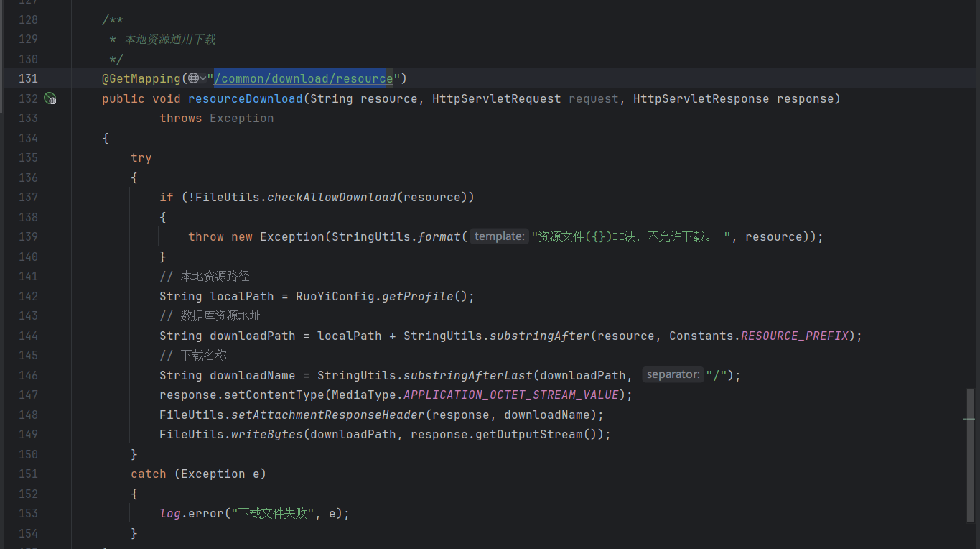Click line number 144 in the gutter
The height and width of the screenshot is (549, 980).
28,336
